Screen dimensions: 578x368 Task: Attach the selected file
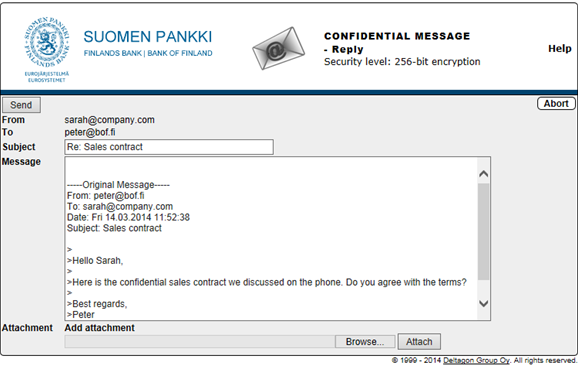[419, 342]
